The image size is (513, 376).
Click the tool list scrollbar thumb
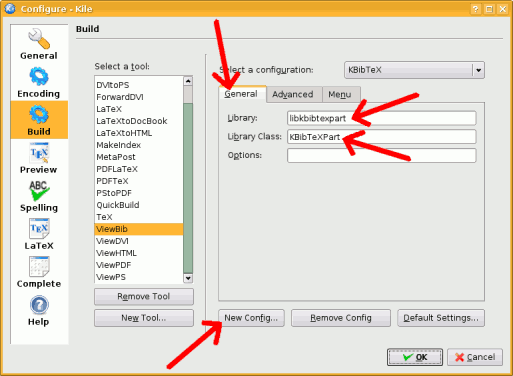click(188, 188)
